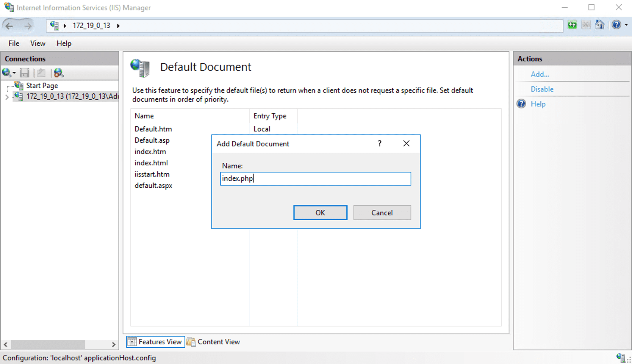Click the IIS Manager title bar icon
The image size is (632, 364).
pyautogui.click(x=9, y=7)
